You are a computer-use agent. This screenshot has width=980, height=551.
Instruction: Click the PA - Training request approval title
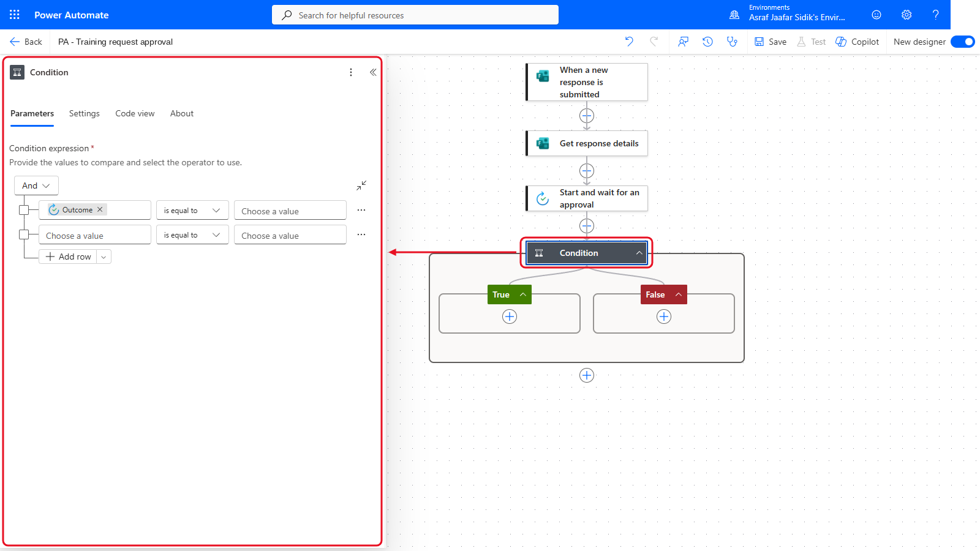[115, 42]
